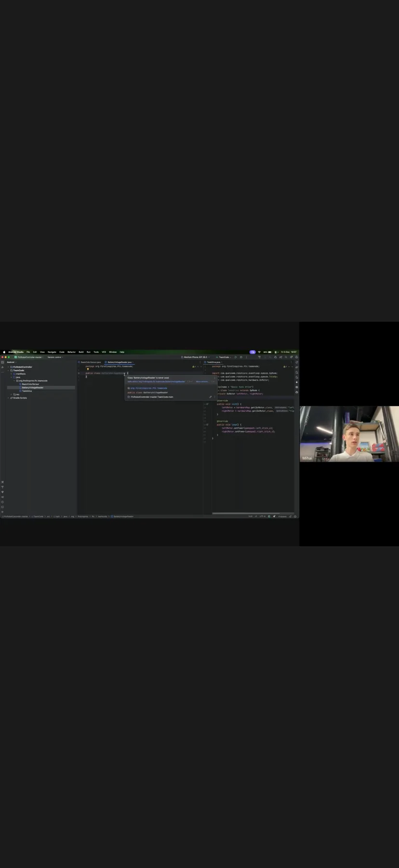Switch to the BatteryVoltageReader.java tab

(119, 362)
